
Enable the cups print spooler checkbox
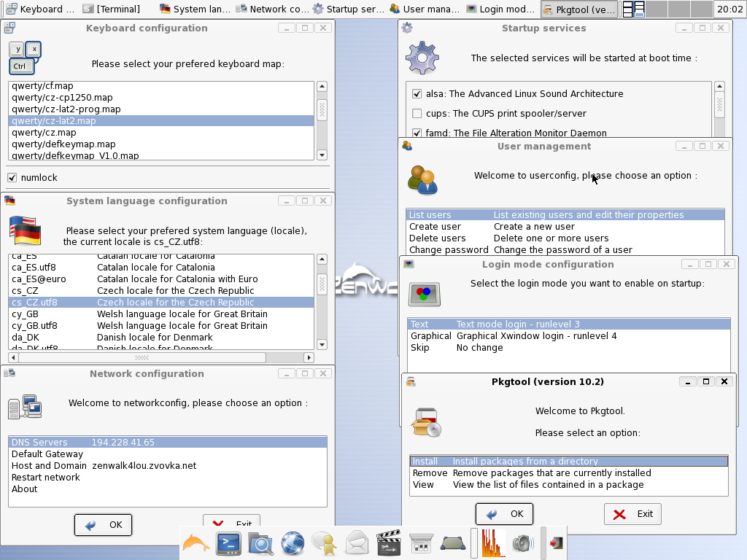(x=417, y=114)
